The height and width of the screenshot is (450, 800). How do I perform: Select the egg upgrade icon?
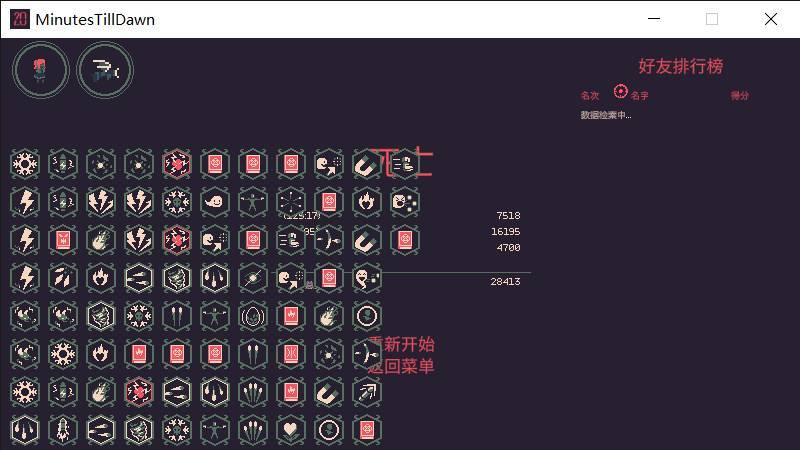[253, 316]
